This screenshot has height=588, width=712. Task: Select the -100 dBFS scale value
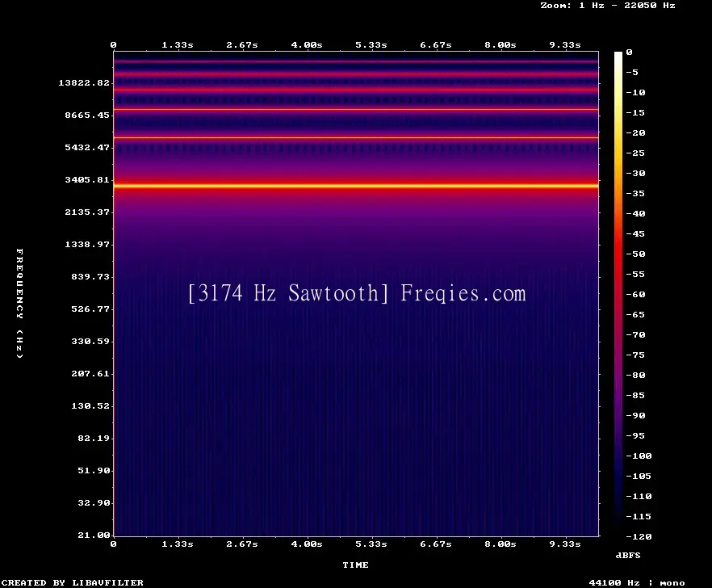click(639, 456)
